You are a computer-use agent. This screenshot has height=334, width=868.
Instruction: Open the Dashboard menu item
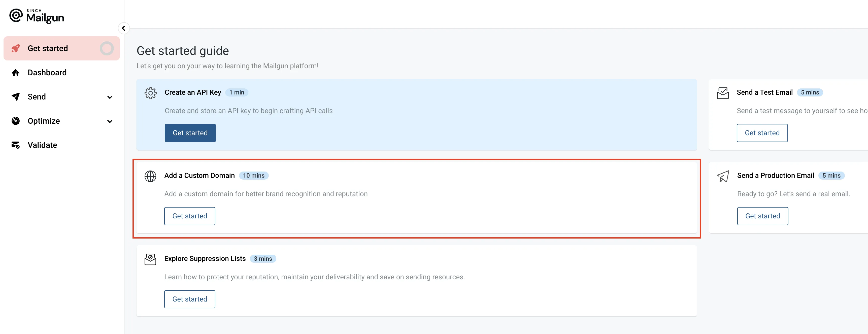click(47, 73)
